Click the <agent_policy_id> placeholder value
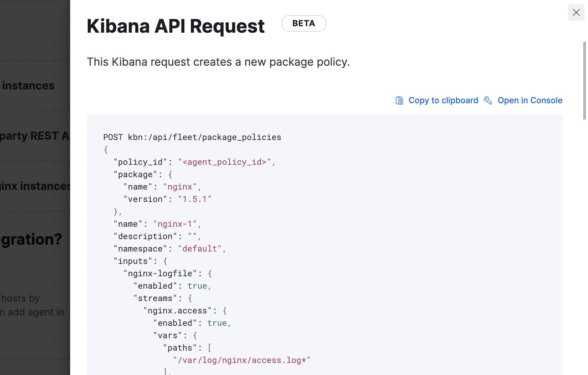The width and height of the screenshot is (588, 375). coord(224,162)
